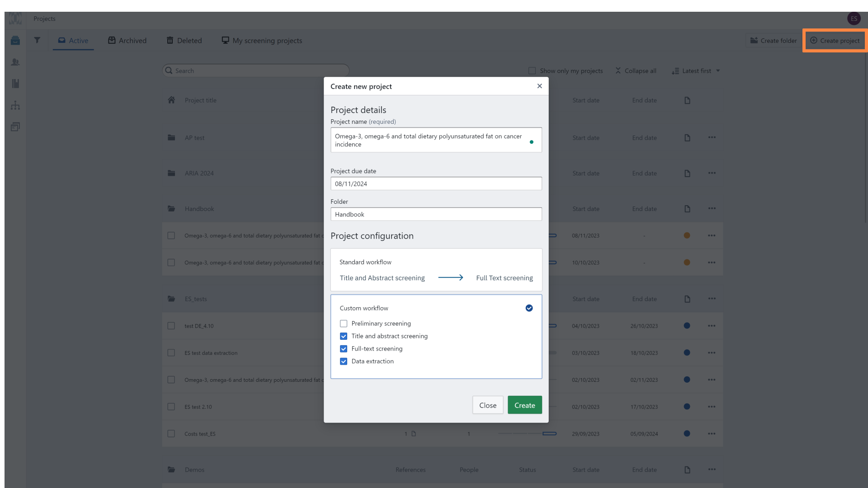
Task: Click the Project name text field
Action: pyautogui.click(x=436, y=140)
